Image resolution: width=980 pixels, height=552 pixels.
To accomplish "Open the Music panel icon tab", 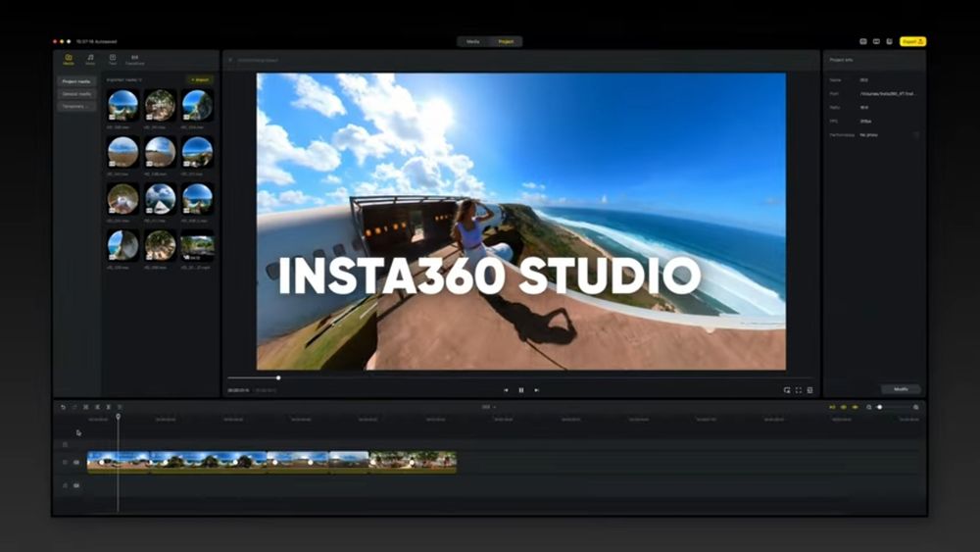I will pos(90,60).
